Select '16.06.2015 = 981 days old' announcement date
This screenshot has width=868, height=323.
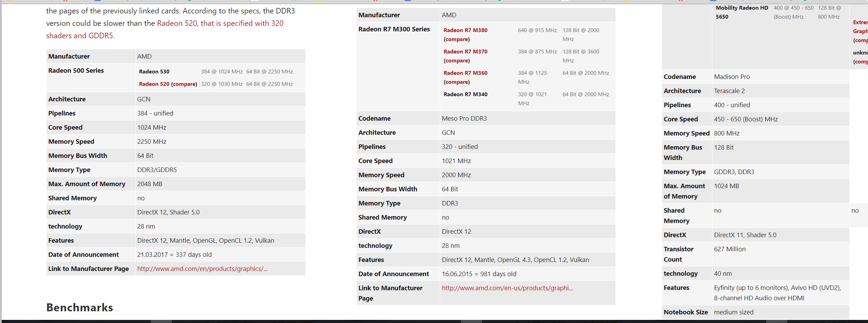pyautogui.click(x=479, y=274)
